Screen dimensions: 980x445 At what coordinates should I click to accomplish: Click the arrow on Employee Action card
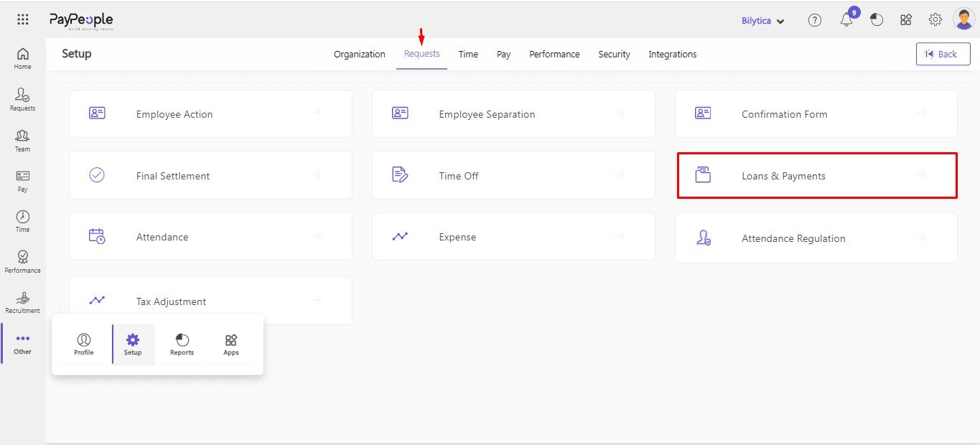(317, 113)
